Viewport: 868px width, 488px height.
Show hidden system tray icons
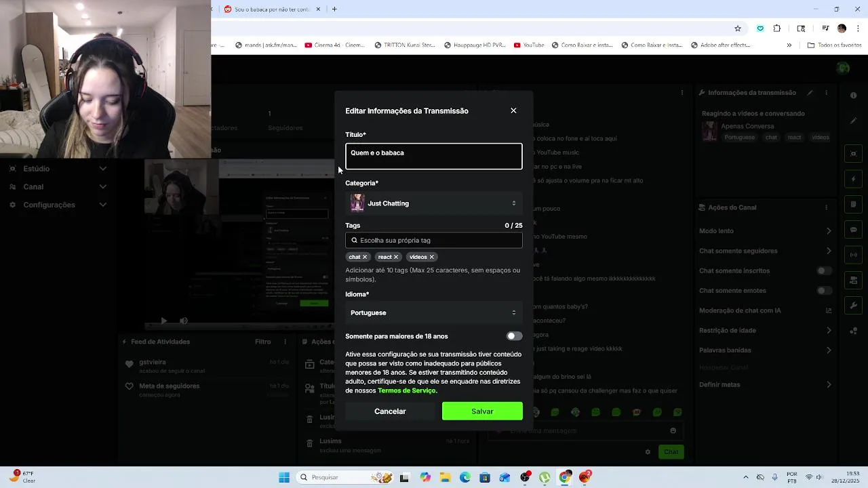coord(746,477)
